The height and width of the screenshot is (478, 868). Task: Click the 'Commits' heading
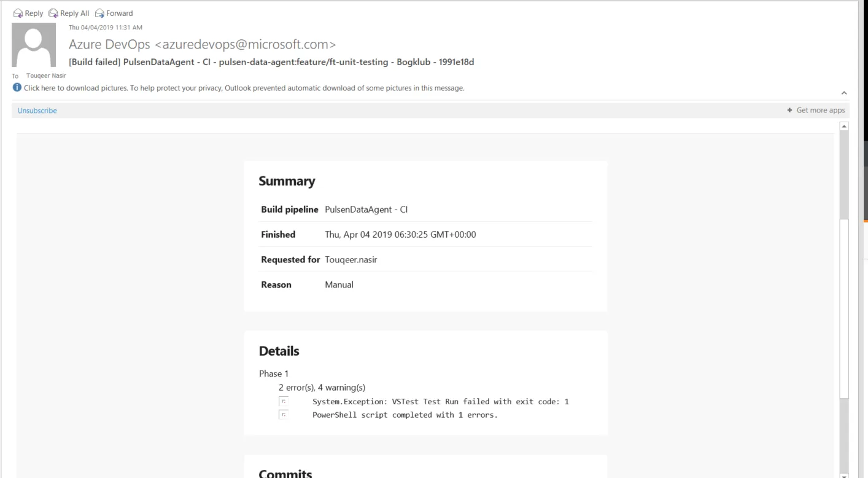click(x=285, y=474)
